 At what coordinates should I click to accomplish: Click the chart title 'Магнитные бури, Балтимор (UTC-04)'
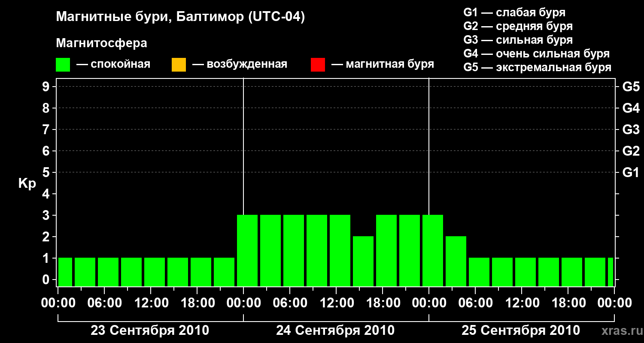[180, 18]
